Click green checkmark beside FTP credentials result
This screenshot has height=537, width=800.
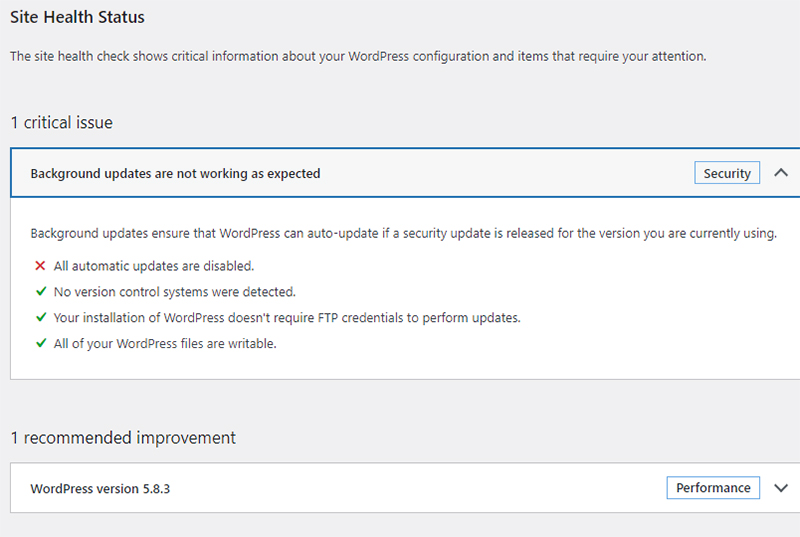click(x=40, y=318)
